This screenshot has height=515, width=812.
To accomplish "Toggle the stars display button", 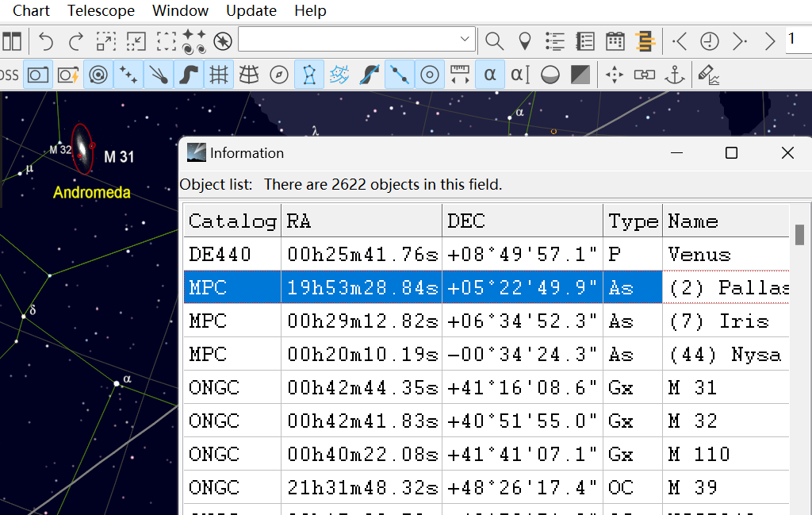I will [x=128, y=75].
